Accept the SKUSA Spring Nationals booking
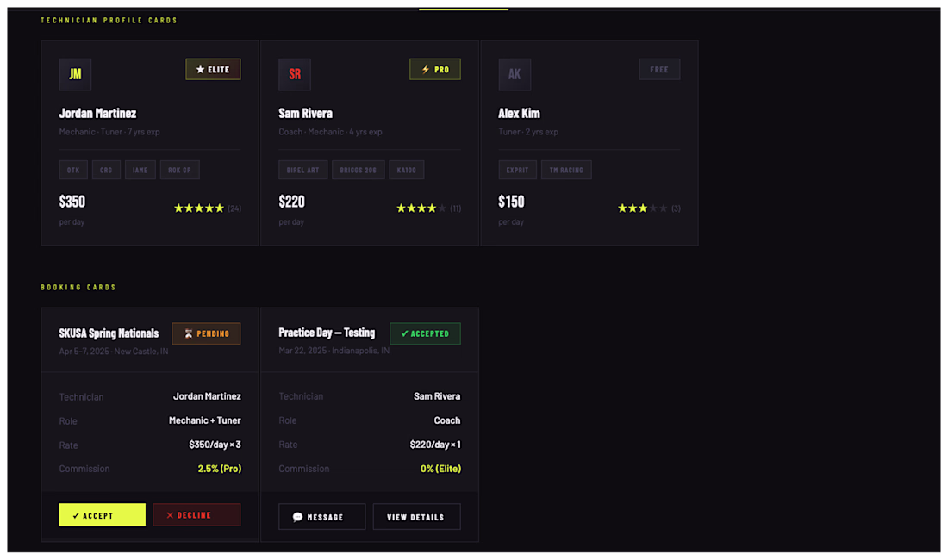Screen dimensions: 948x560 (103, 515)
